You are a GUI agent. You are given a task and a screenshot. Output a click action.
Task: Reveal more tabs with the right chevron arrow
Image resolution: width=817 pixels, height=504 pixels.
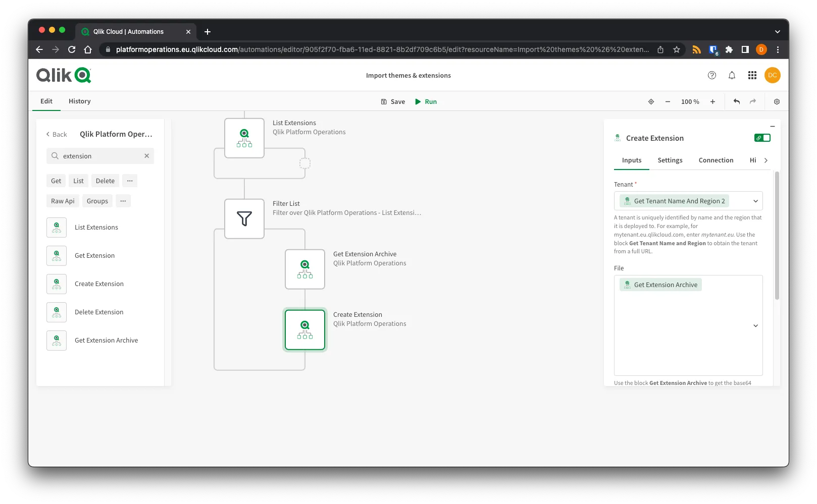tap(766, 160)
